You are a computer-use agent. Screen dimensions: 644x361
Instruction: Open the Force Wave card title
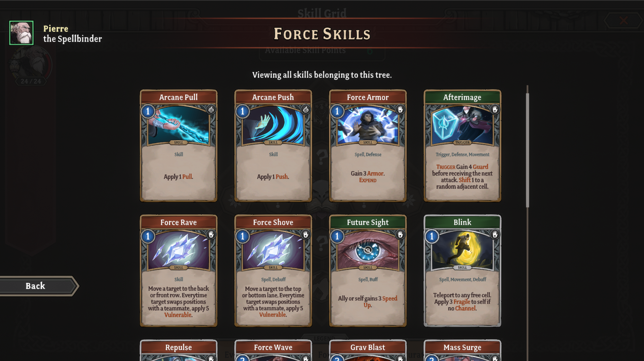273,348
